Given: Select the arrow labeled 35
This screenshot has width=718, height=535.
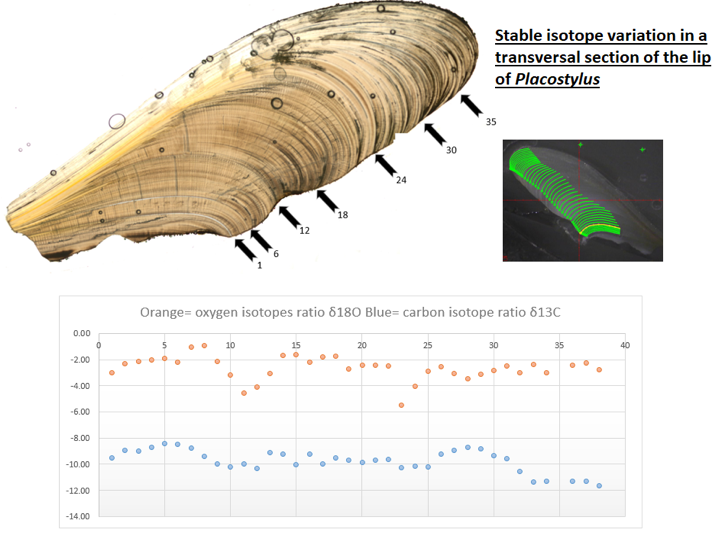Looking at the screenshot, I should (x=472, y=106).
